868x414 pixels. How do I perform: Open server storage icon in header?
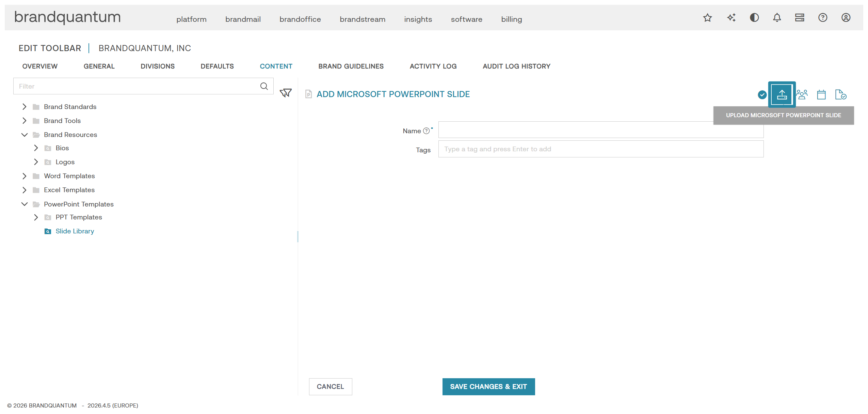point(800,18)
